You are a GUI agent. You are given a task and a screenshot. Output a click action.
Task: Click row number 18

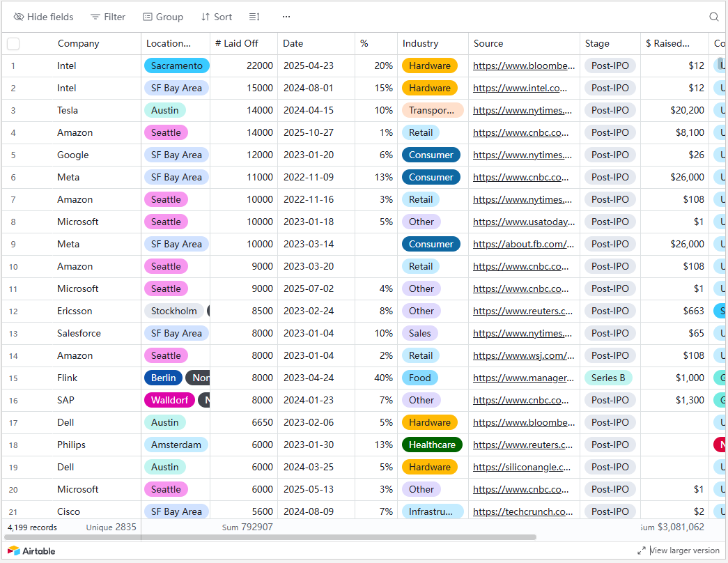(x=13, y=445)
